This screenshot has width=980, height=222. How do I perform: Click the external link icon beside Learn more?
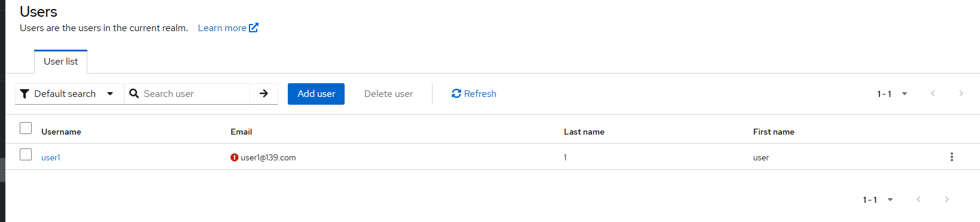click(254, 28)
